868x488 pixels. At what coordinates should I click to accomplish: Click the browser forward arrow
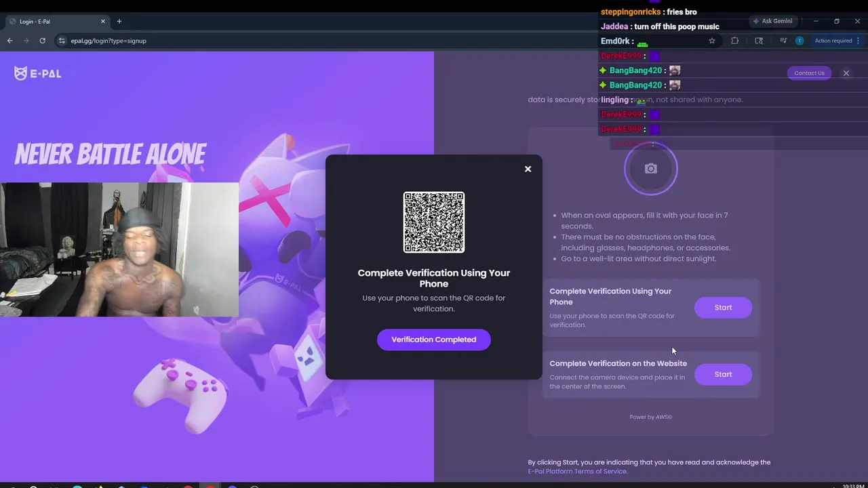coord(26,41)
